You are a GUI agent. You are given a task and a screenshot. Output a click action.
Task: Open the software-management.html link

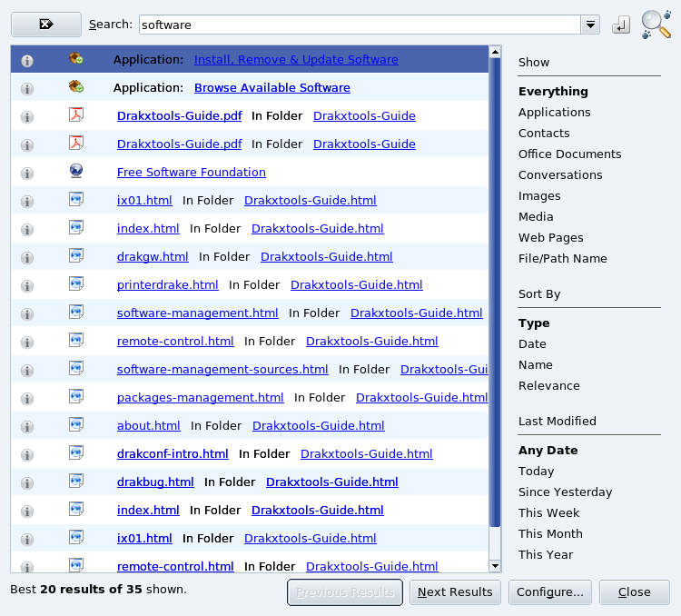pos(197,313)
